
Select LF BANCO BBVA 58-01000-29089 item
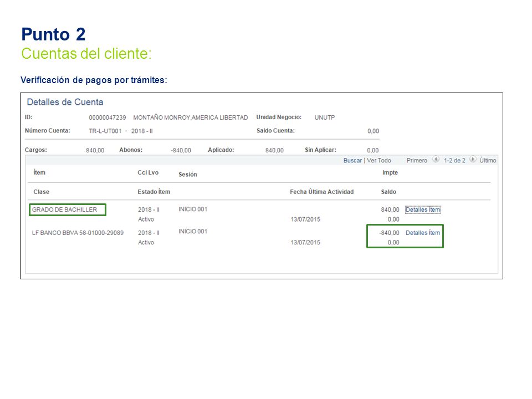[78, 233]
